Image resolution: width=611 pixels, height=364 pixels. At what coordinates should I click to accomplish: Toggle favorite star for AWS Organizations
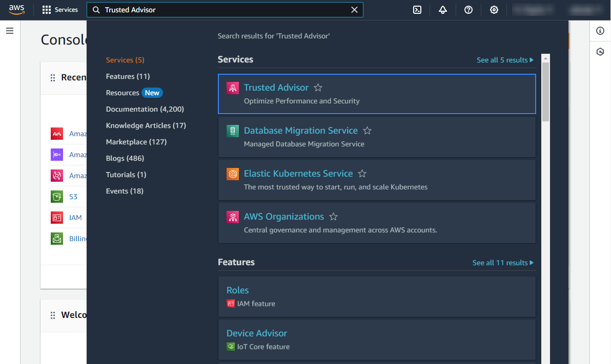(333, 217)
